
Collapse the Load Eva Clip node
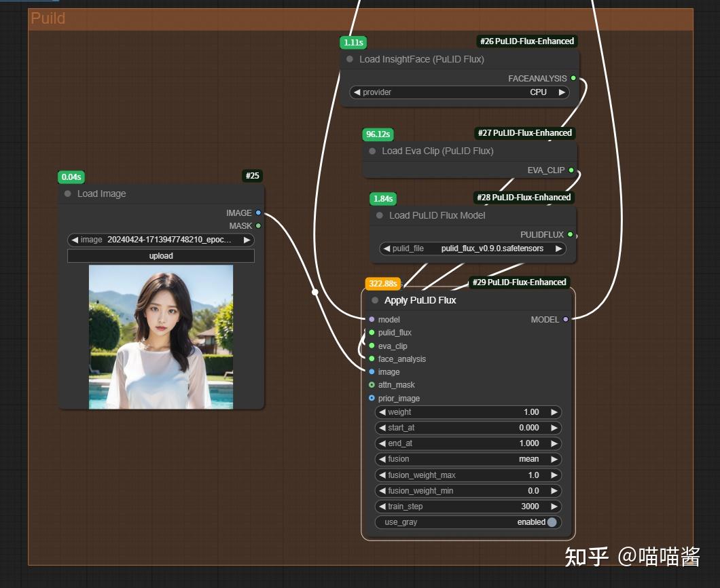click(x=372, y=151)
